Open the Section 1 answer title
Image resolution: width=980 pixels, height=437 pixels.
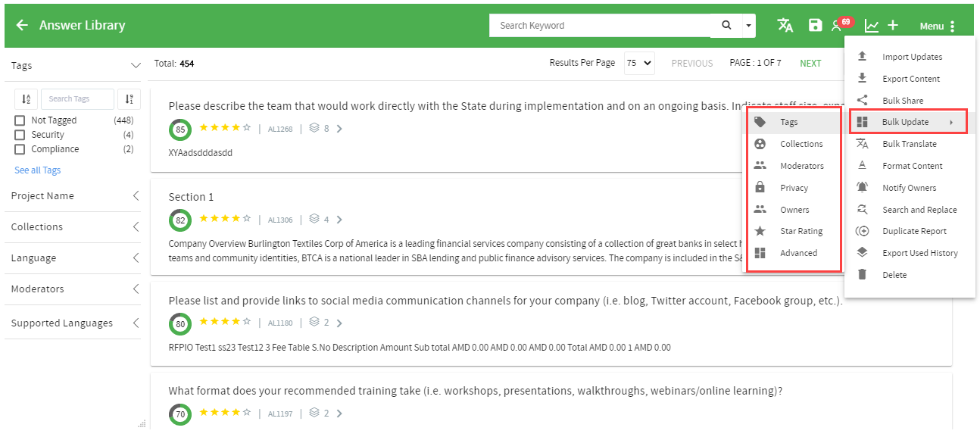(x=191, y=197)
